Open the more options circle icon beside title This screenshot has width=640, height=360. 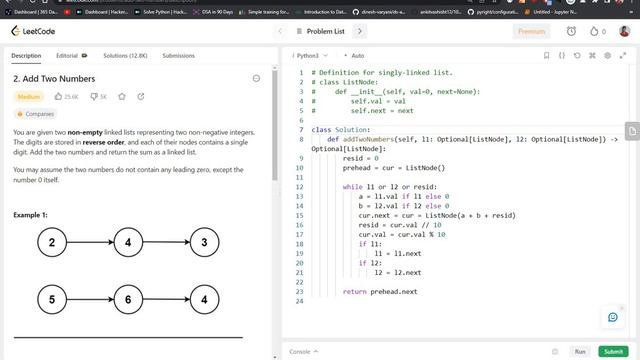point(256,78)
